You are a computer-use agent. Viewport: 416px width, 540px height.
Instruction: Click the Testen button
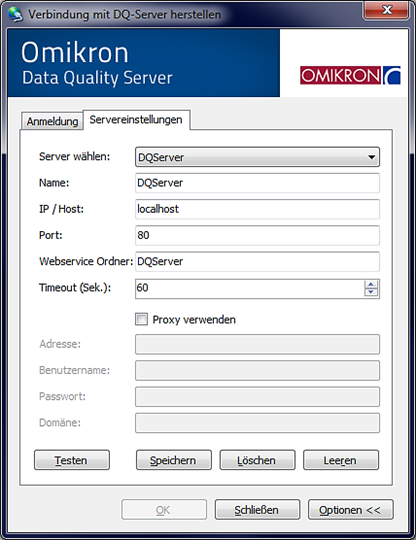72,460
